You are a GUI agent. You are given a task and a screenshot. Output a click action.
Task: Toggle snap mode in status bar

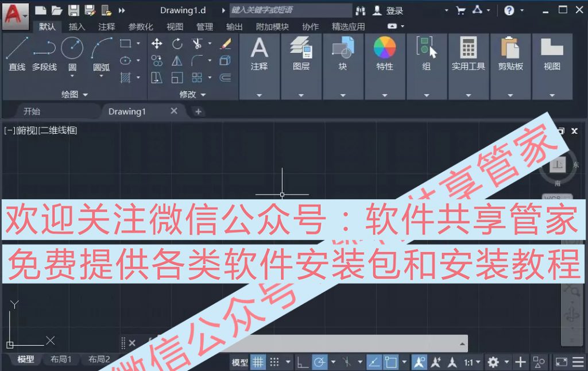click(x=274, y=362)
